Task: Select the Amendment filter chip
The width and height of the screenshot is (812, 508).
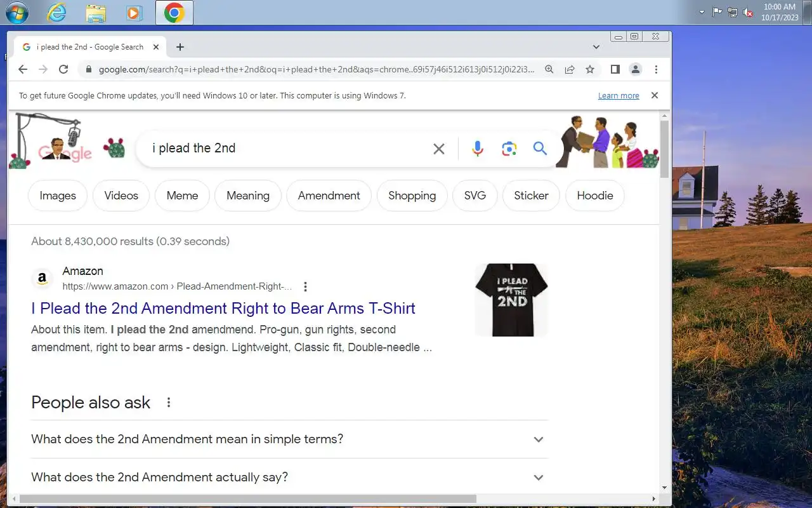Action: [329, 196]
